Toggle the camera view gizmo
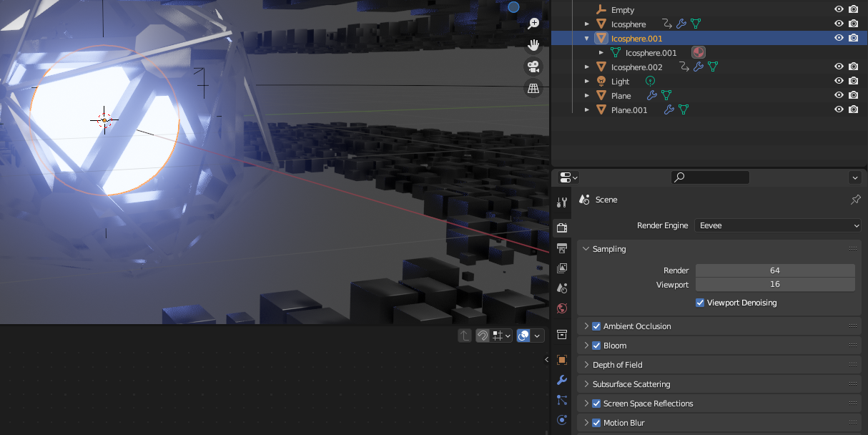868x435 pixels. 533,67
